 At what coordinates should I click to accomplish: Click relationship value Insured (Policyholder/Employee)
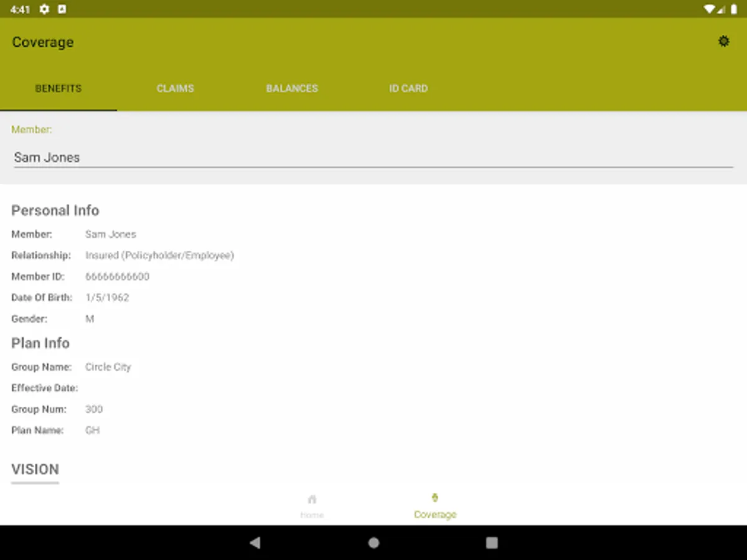click(159, 255)
